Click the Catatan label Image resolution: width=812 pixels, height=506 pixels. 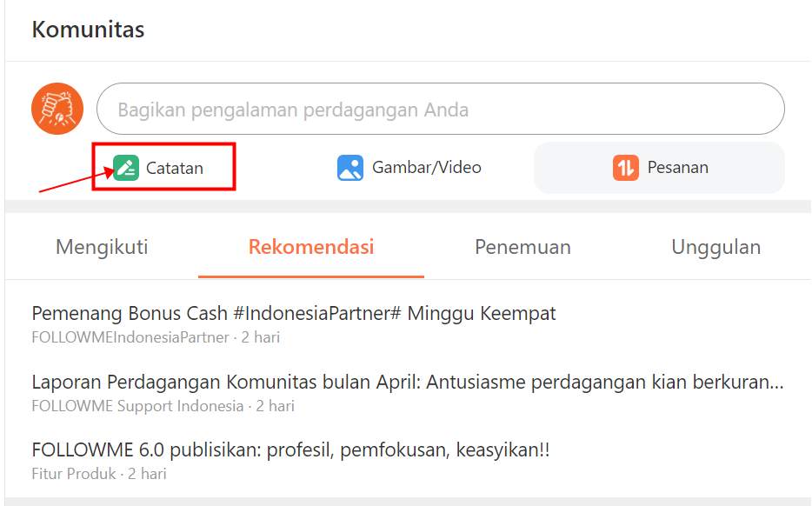coord(175,169)
